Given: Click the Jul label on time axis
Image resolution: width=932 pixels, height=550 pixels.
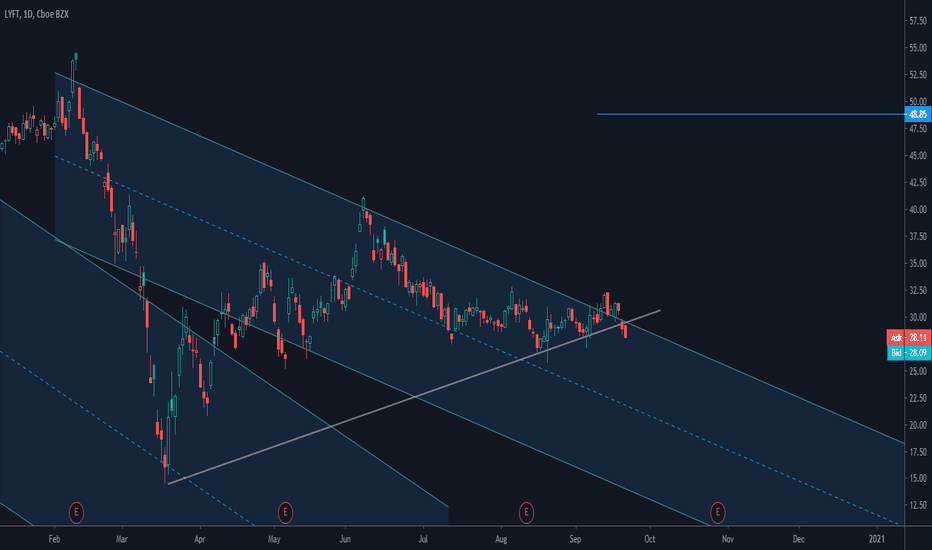Looking at the screenshot, I should point(423,539).
